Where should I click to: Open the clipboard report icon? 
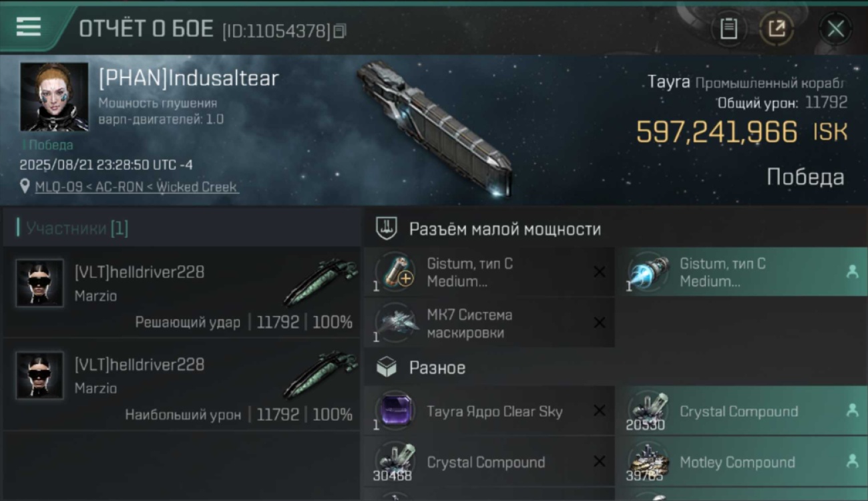coord(728,29)
